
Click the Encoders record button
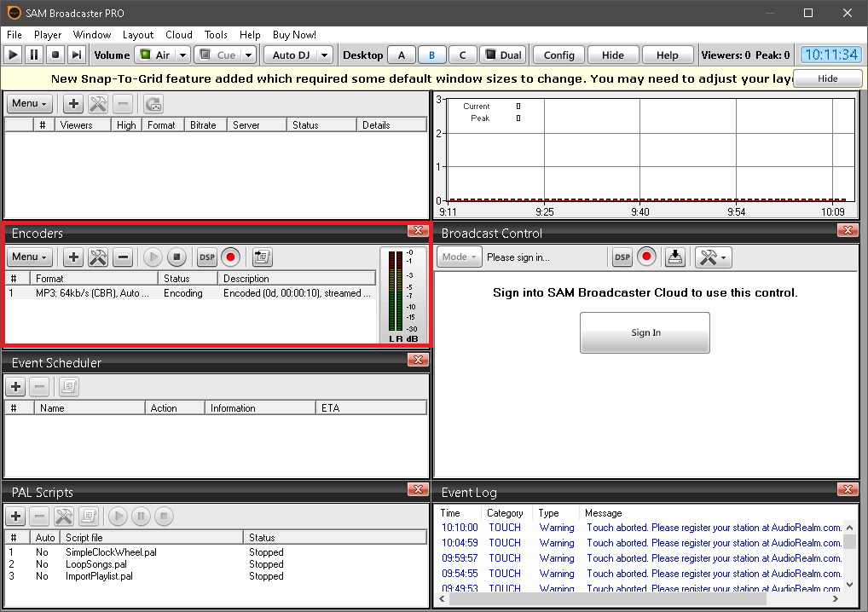pyautogui.click(x=231, y=257)
